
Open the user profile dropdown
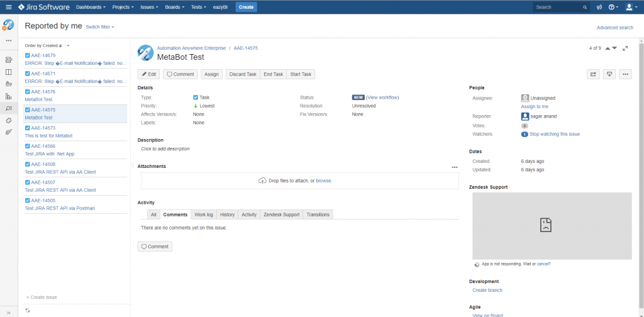630,7
